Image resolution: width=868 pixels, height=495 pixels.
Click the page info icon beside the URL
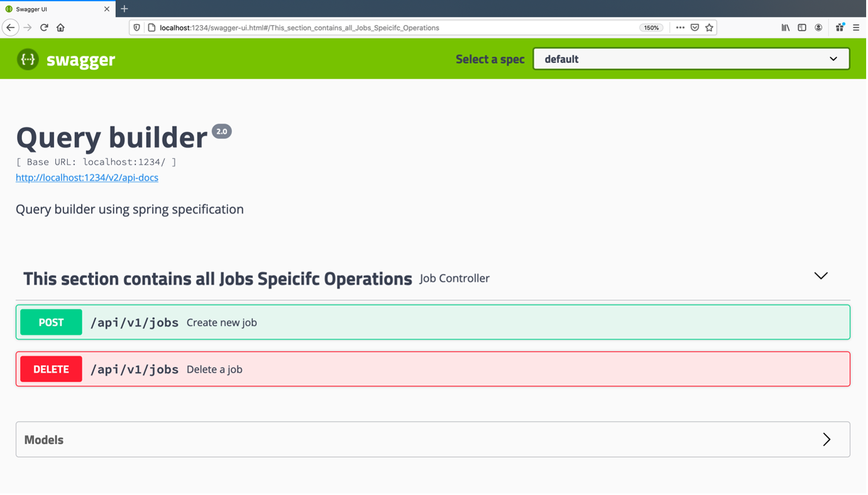(151, 28)
